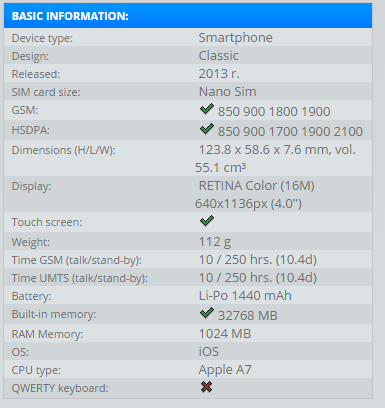This screenshot has height=410, width=385.
Task: Click the Built-in memory green checkmark
Action: 207,313
